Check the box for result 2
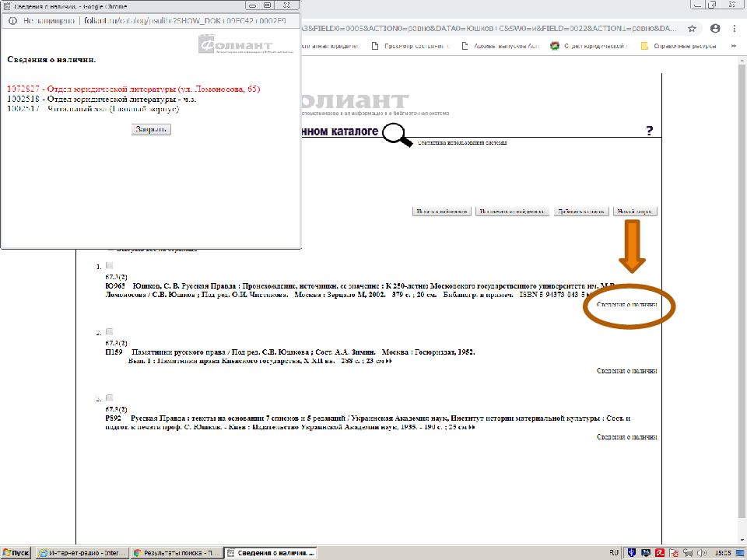The image size is (747, 560). (110, 332)
